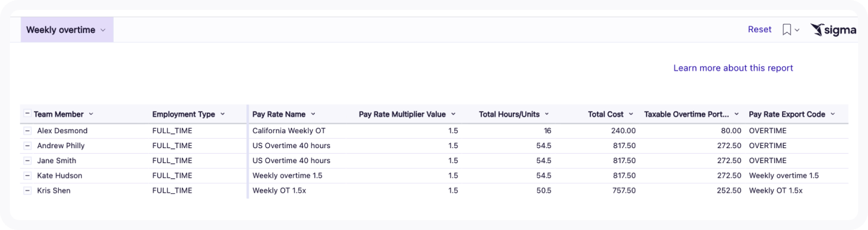Open the Taxable Overtime Portion column menu arrow
Screen dimensions: 868x230
pyautogui.click(x=736, y=114)
